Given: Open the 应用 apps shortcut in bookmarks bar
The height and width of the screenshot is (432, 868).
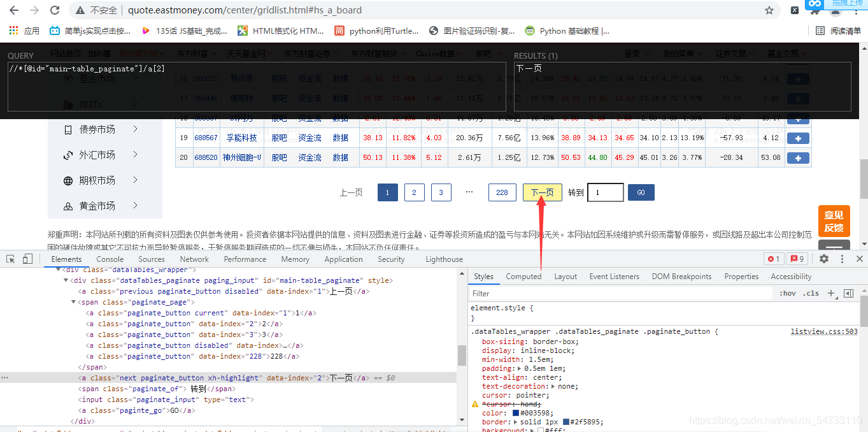Looking at the screenshot, I should [x=24, y=31].
